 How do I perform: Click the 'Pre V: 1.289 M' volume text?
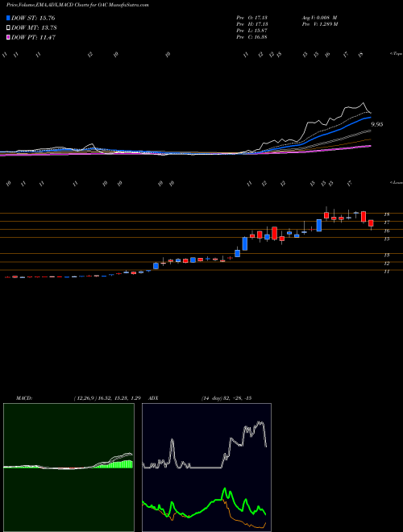coord(319,24)
